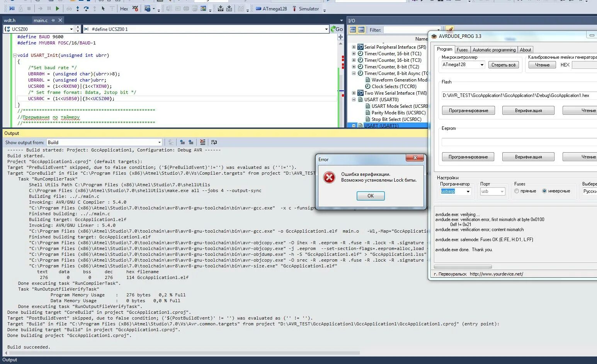597x364 pixels.
Task: Open the Program tab in AVRDUDE_PROG
Action: click(x=444, y=49)
